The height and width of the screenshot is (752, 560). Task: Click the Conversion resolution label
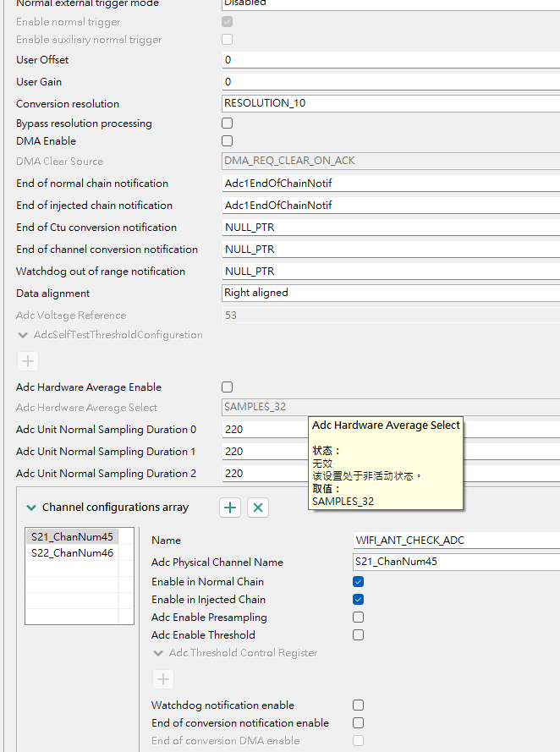[x=68, y=103]
